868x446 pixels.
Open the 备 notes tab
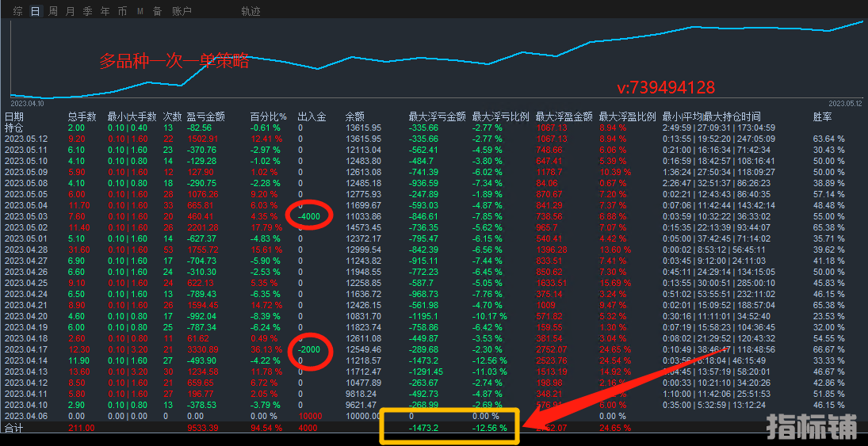coord(157,11)
